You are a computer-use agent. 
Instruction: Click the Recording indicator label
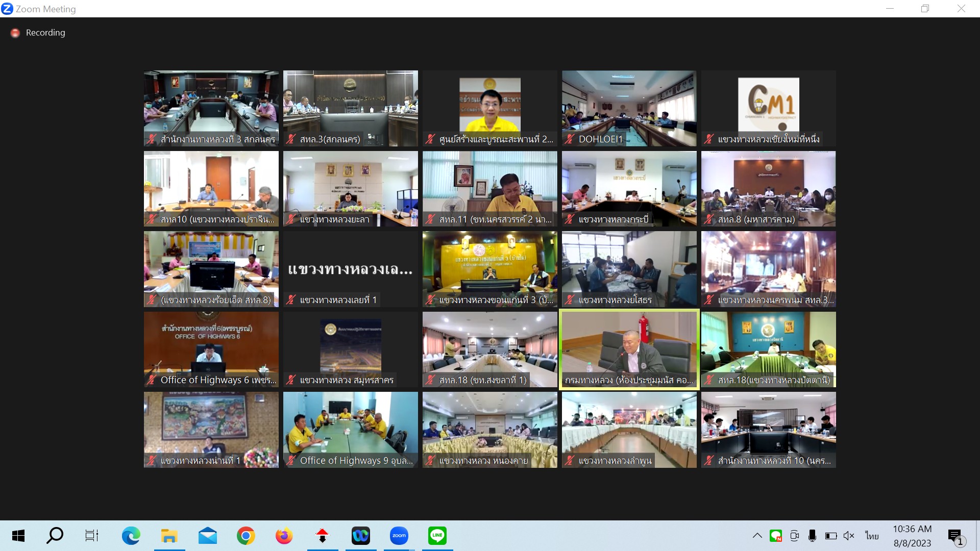pos(45,33)
